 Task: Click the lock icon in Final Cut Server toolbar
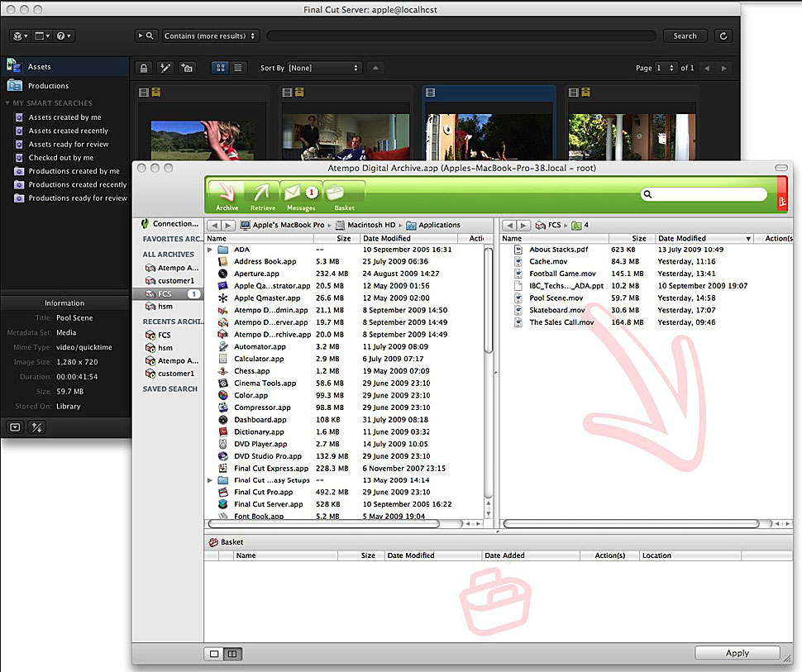[144, 68]
